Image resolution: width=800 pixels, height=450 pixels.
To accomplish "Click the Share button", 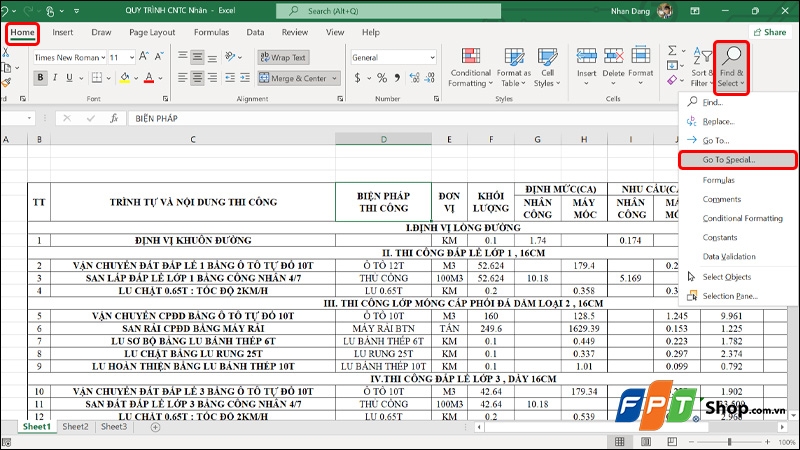I will click(x=770, y=32).
